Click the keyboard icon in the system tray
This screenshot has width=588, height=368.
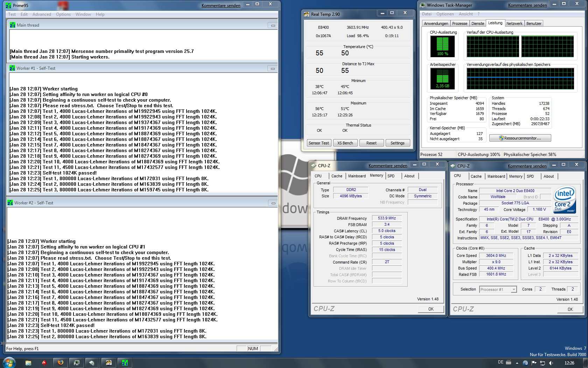509,362
